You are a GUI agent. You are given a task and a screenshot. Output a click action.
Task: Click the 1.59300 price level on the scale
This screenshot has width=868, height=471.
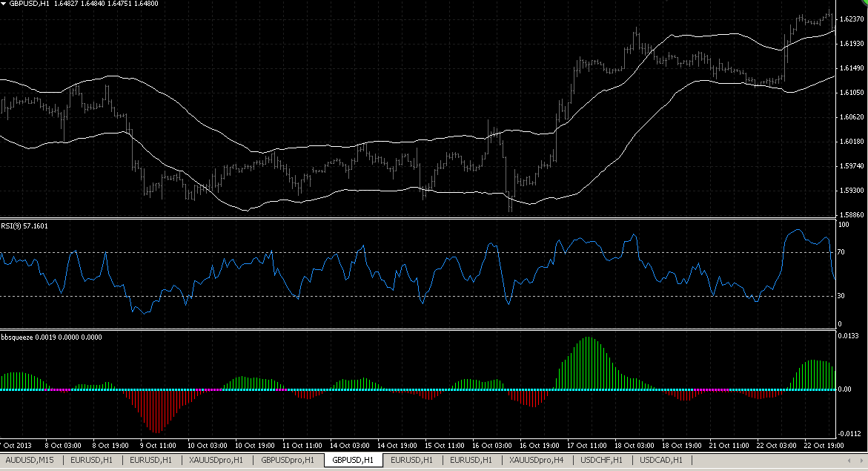click(852, 190)
